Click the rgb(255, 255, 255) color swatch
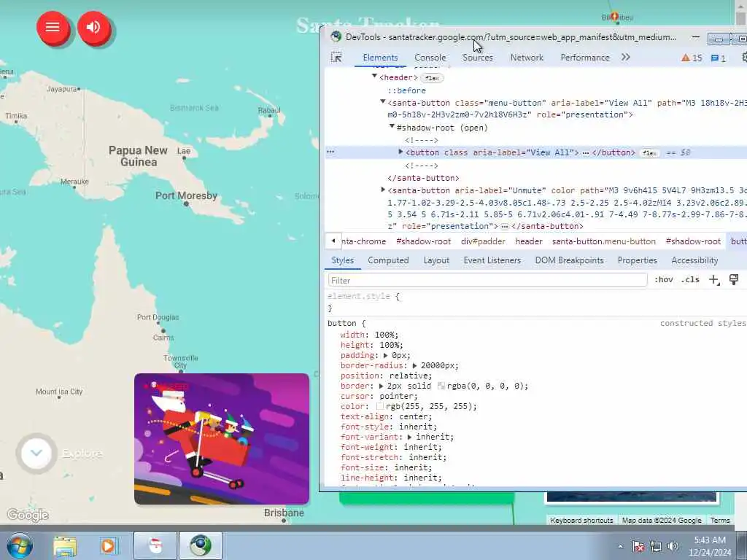Viewport: 747px width, 560px height. tap(379, 407)
